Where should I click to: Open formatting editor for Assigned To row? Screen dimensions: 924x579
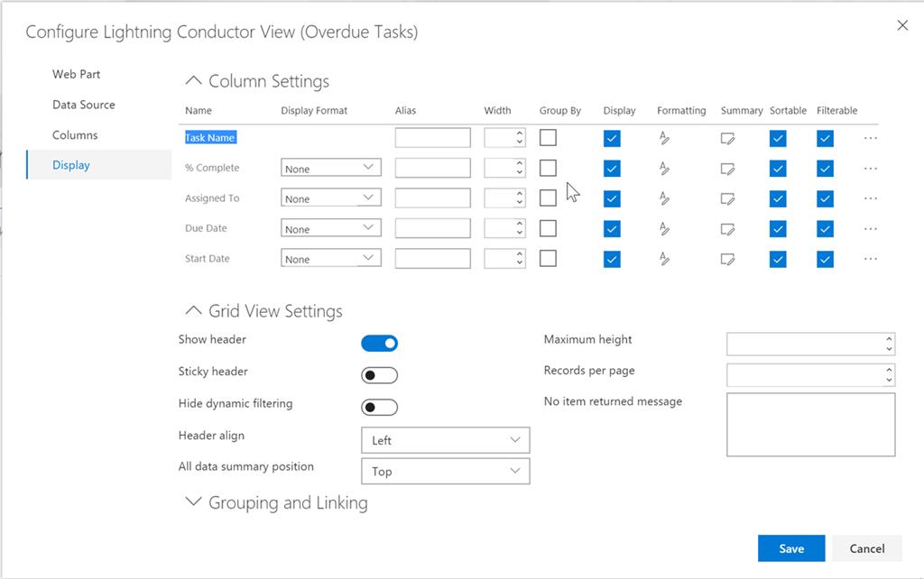point(664,198)
